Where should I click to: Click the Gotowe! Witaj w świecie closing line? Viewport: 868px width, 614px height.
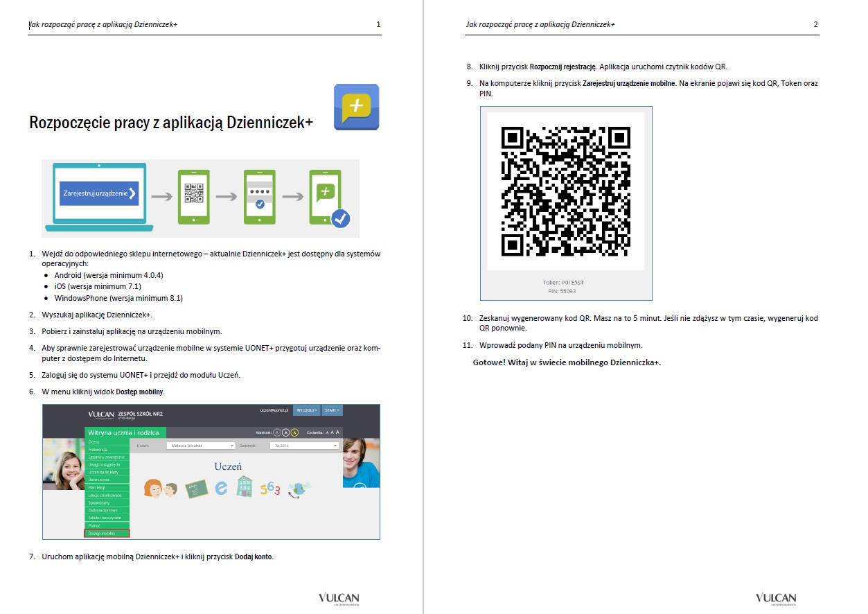tap(567, 362)
